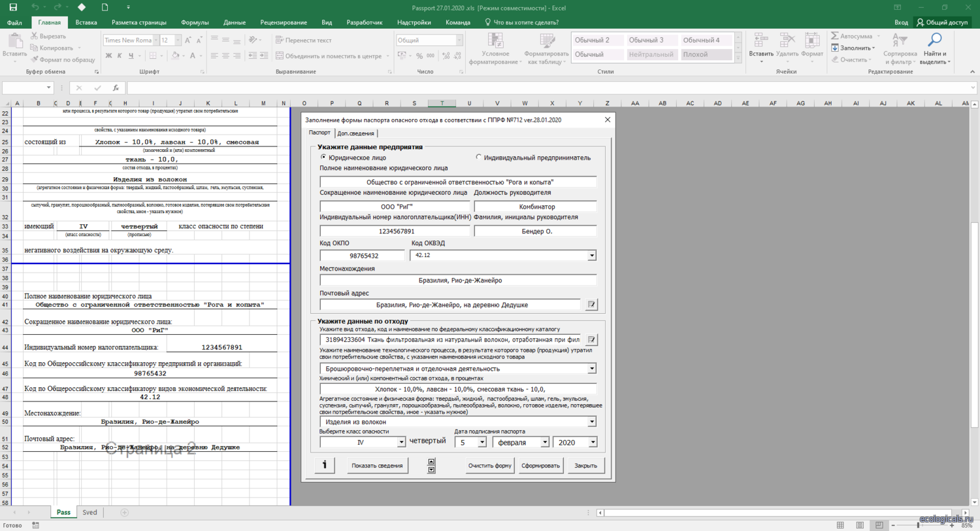The image size is (980, 531).
Task: Switch to Доп.сведения tab in form
Action: point(355,133)
